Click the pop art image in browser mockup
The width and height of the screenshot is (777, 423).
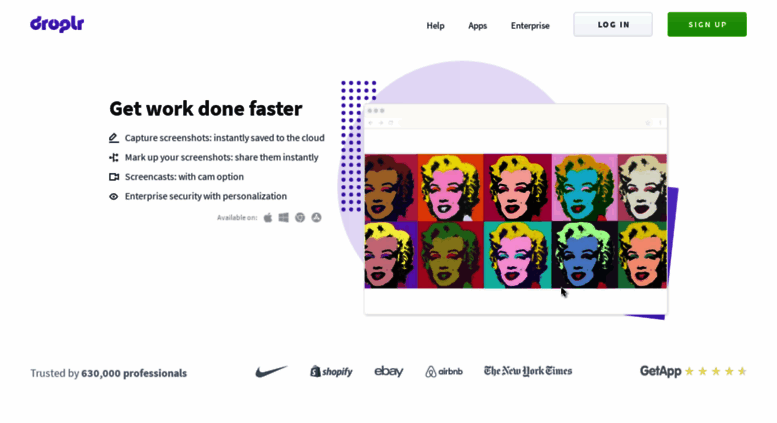[x=515, y=221]
